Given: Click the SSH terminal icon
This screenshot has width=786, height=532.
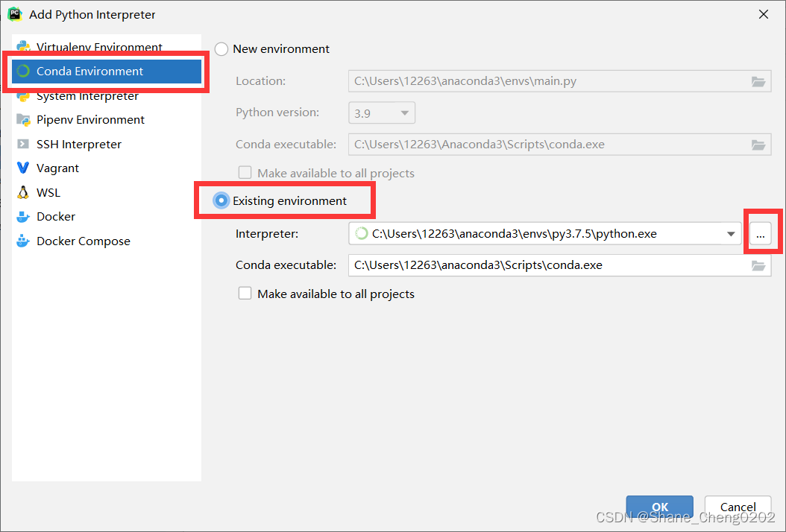Looking at the screenshot, I should (23, 145).
